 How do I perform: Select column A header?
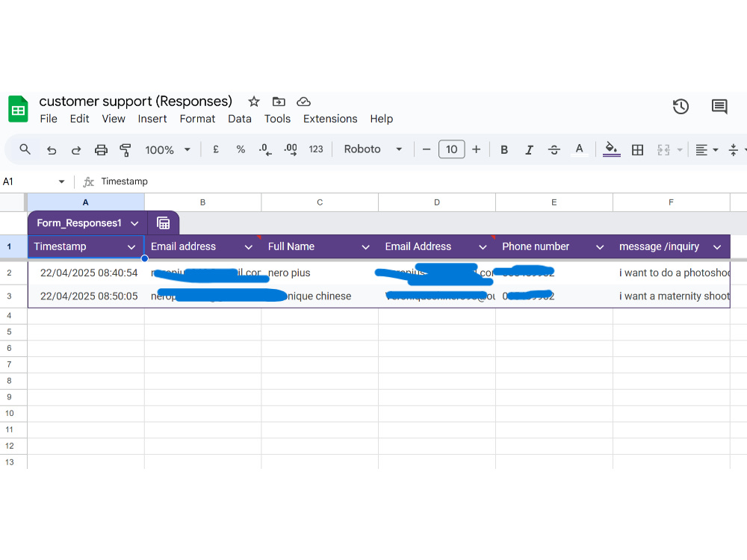pos(86,202)
